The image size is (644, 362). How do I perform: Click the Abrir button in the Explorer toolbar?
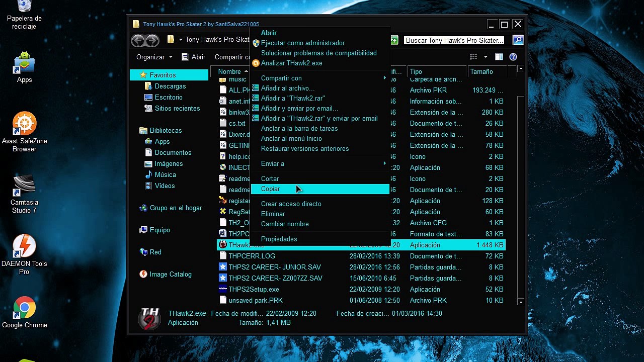tap(193, 57)
